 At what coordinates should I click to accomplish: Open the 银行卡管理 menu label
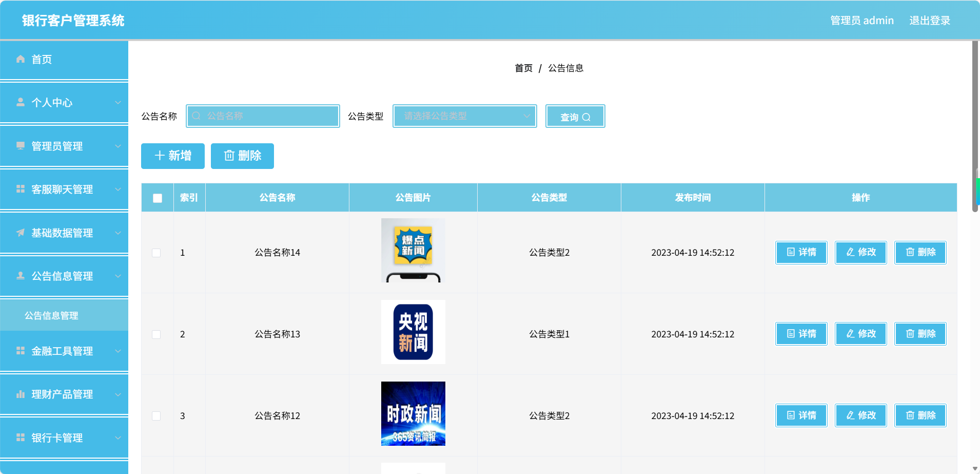(x=57, y=438)
